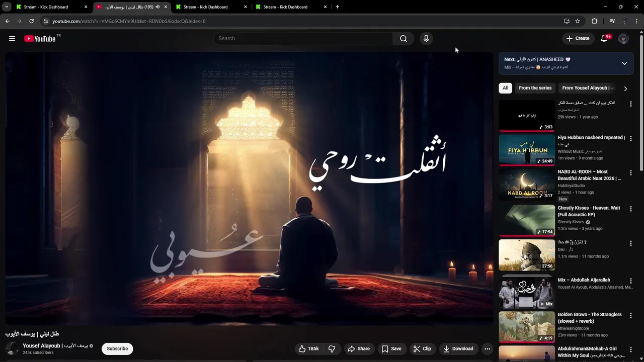
Task: Click '245k subscribers' text
Action: coord(38,353)
